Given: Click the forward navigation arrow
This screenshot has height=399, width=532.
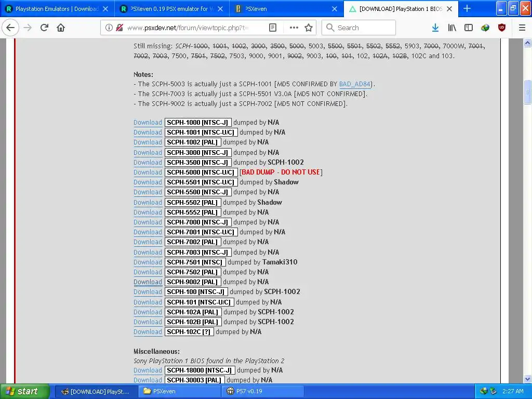Looking at the screenshot, I should [x=28, y=28].
